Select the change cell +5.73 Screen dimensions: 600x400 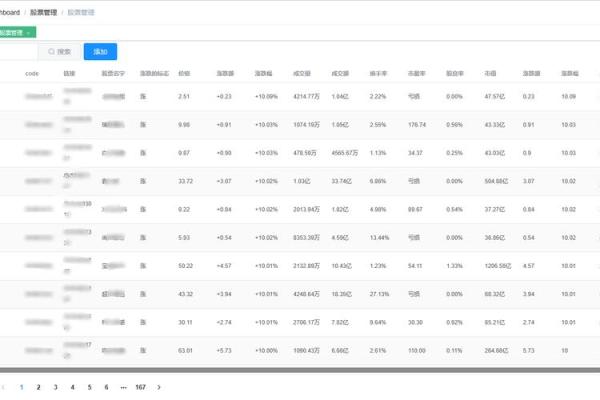tap(224, 351)
